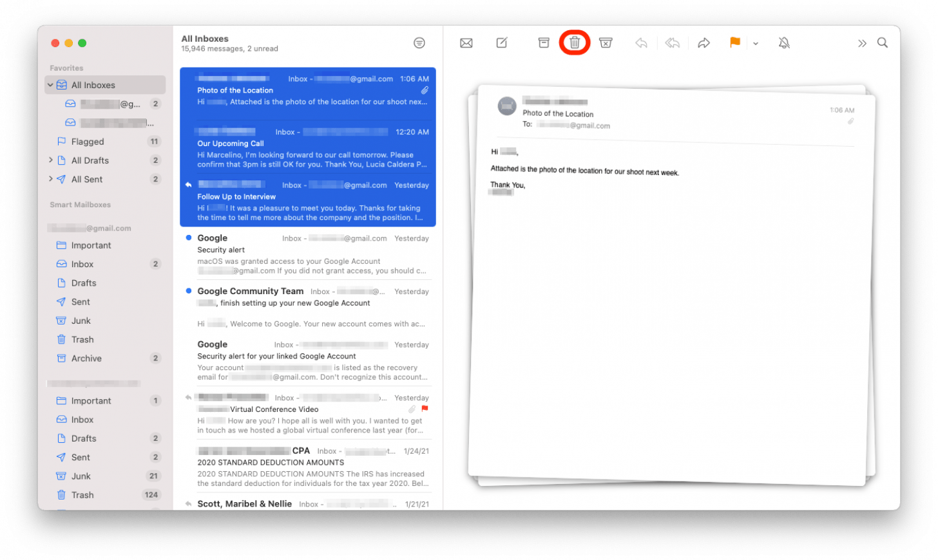The width and height of the screenshot is (938, 560).
Task: Open second account Important folder
Action: 105,400
